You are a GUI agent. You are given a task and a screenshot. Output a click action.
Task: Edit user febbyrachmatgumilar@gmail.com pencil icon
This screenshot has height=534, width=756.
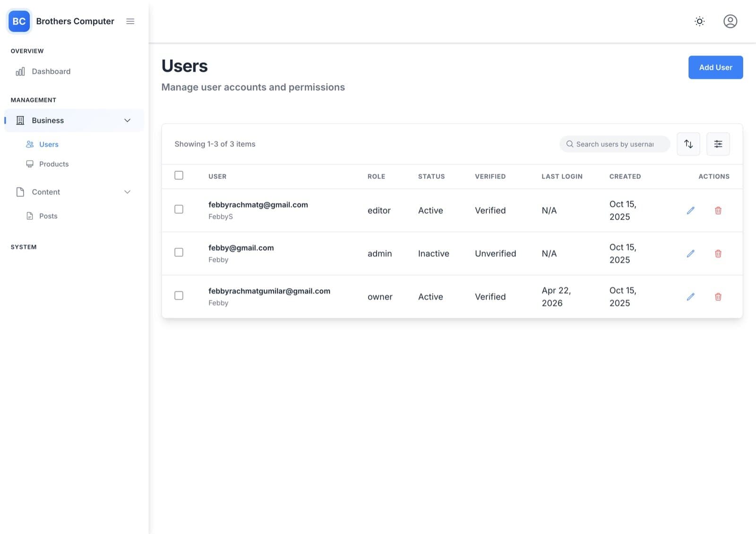691,297
